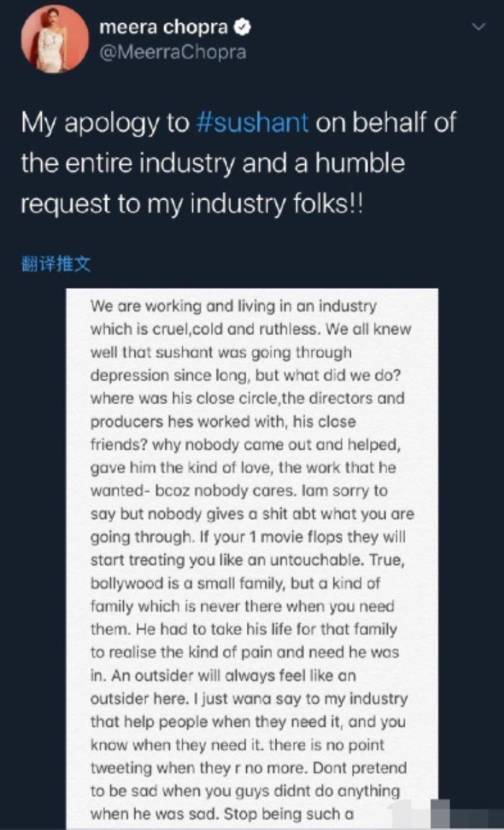Visit the @MeerraChopra handle
504x830 pixels.
coord(172,52)
